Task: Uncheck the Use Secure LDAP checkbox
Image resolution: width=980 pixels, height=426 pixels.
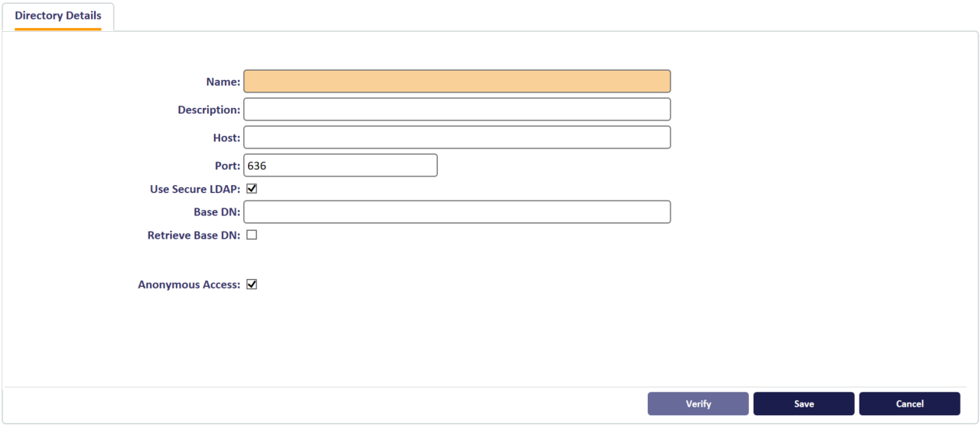Action: pos(252,188)
